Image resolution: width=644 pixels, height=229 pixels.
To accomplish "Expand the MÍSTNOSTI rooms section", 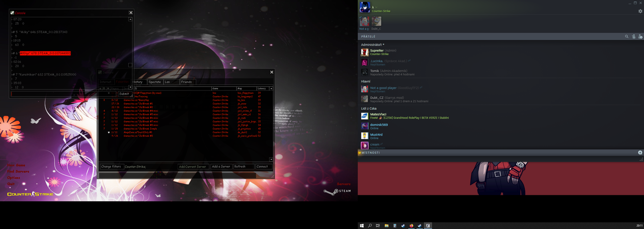I will pos(371,152).
